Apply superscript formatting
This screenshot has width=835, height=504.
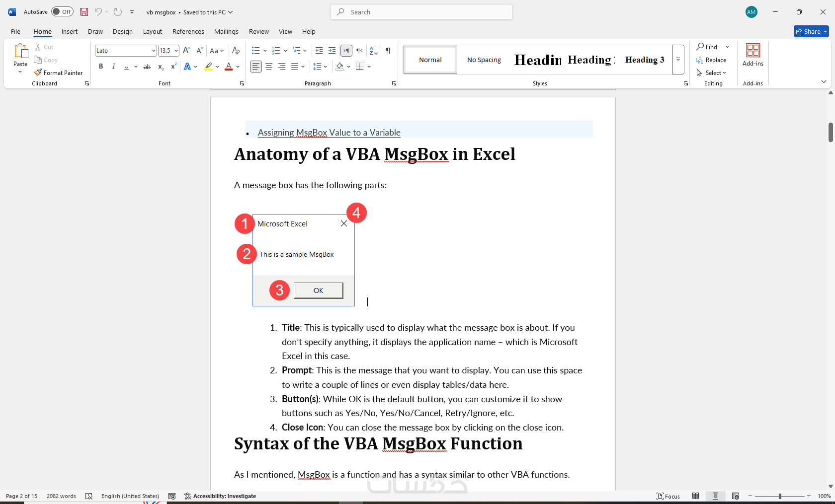(173, 67)
